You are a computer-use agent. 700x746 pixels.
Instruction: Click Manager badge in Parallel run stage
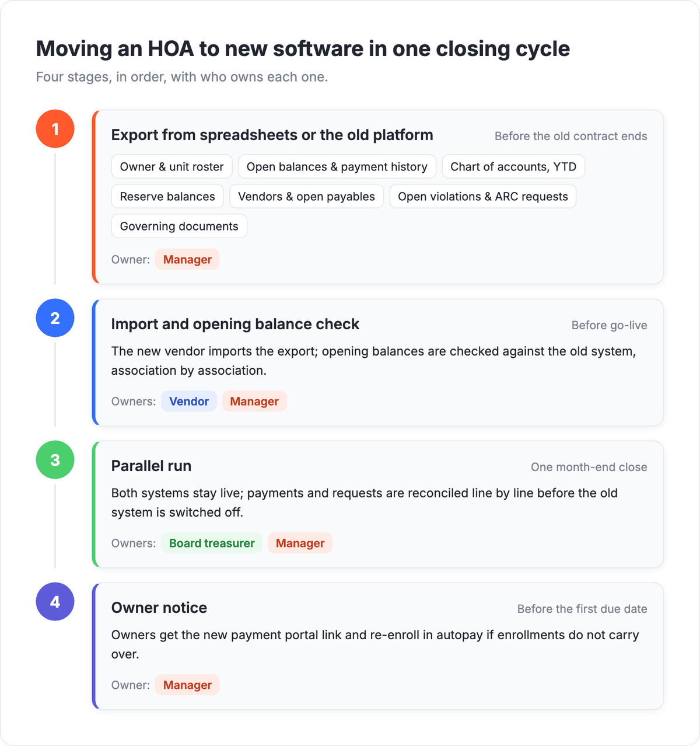click(300, 543)
